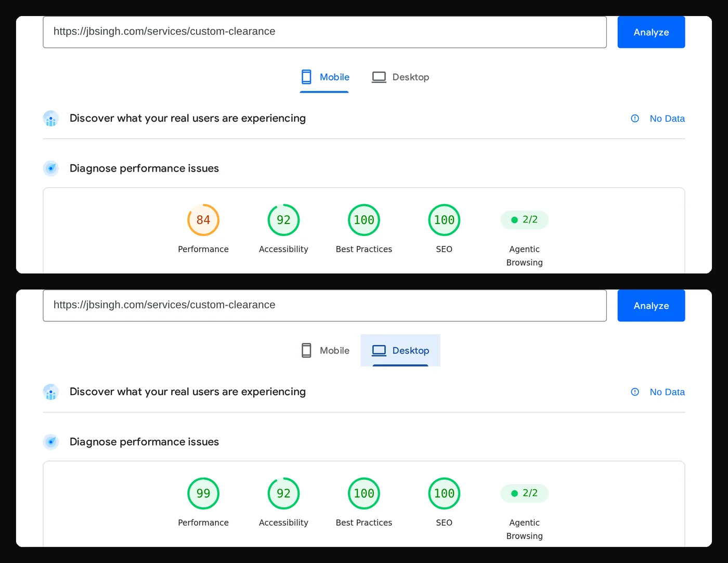The image size is (728, 563).
Task: Open the Best Practices 100 gauge, bottom panel
Action: tap(364, 493)
